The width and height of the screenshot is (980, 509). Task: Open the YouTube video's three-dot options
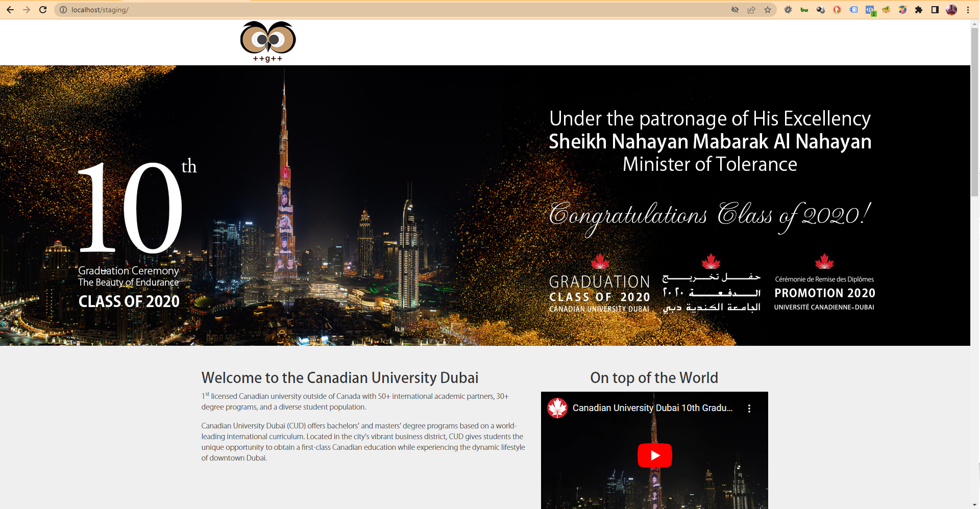coord(749,409)
